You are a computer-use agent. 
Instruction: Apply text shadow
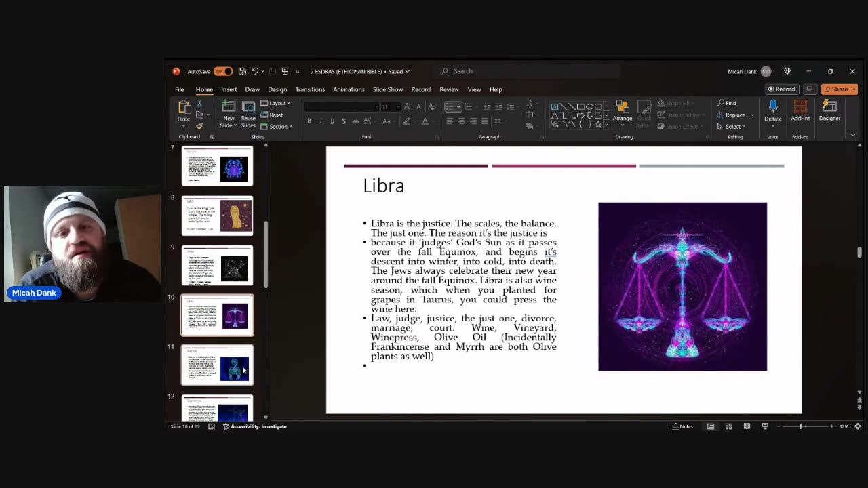[344, 121]
